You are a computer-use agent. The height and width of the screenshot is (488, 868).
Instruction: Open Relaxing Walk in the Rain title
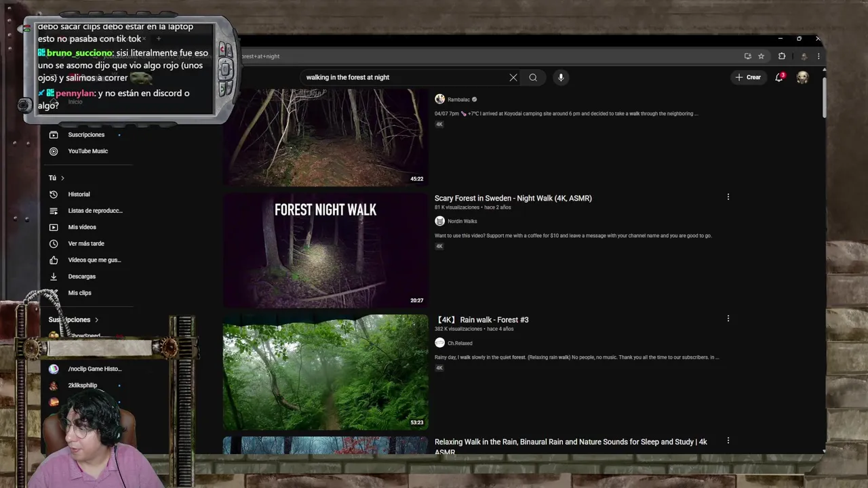point(570,446)
